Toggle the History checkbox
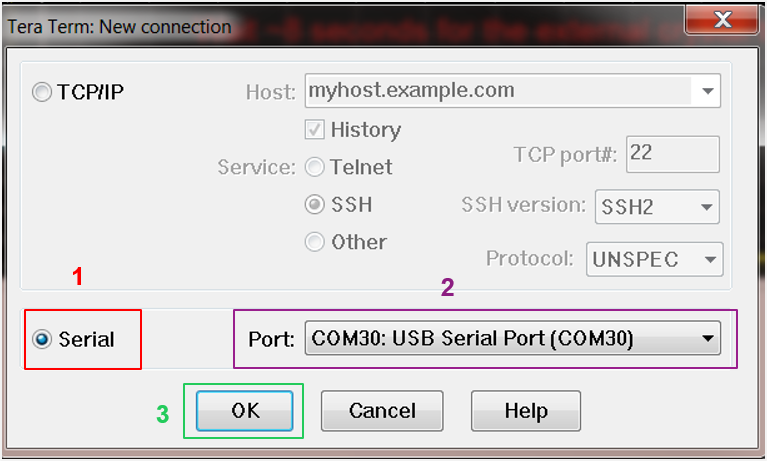 315,130
